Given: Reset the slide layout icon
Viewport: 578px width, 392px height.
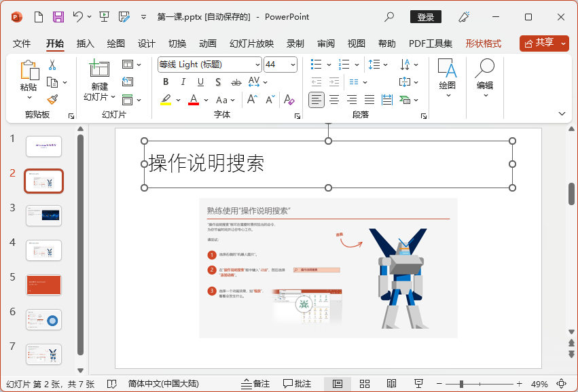Looking at the screenshot, I should [128, 82].
